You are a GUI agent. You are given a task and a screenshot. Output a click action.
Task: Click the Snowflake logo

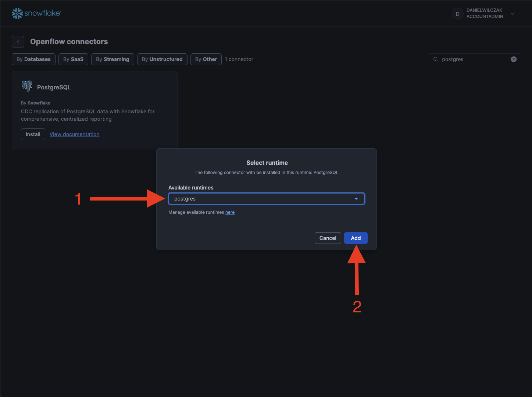tap(36, 13)
